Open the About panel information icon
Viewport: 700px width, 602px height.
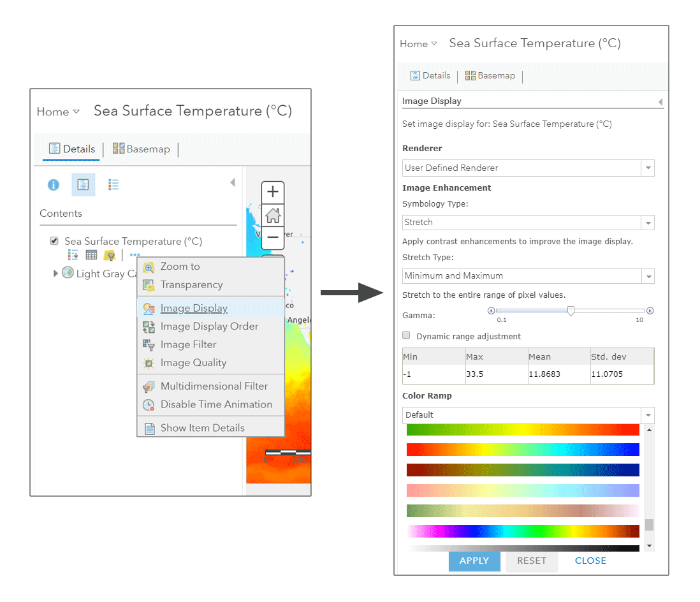54,184
